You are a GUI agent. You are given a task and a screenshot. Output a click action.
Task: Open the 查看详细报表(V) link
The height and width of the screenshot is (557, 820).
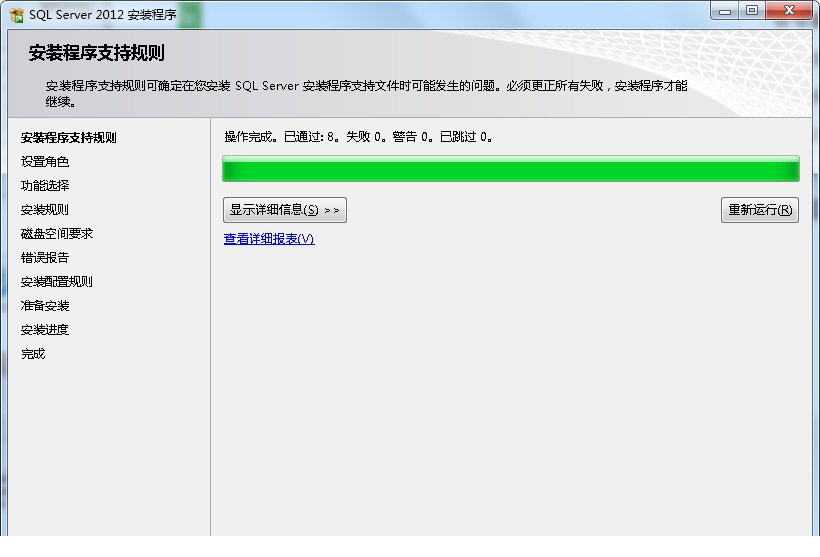269,238
